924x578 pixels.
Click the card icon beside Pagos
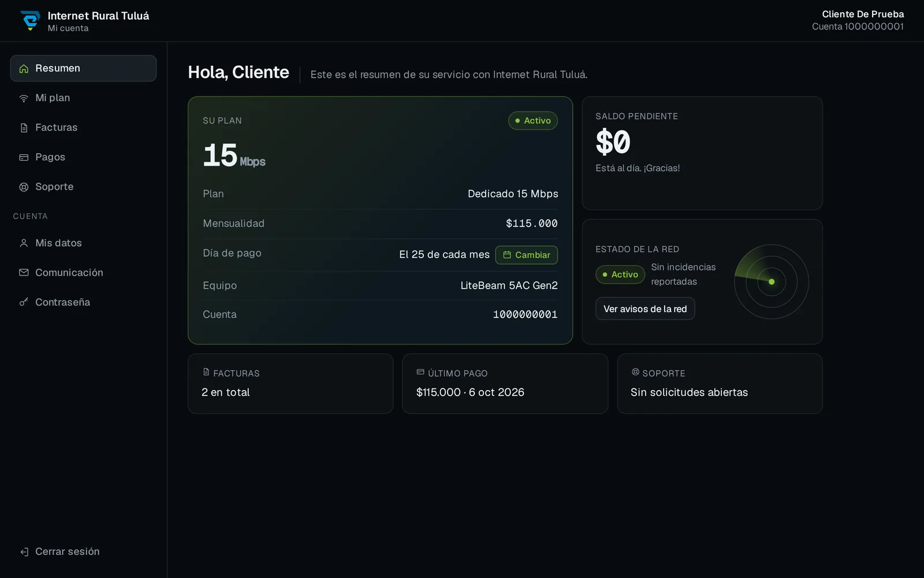coord(24,157)
